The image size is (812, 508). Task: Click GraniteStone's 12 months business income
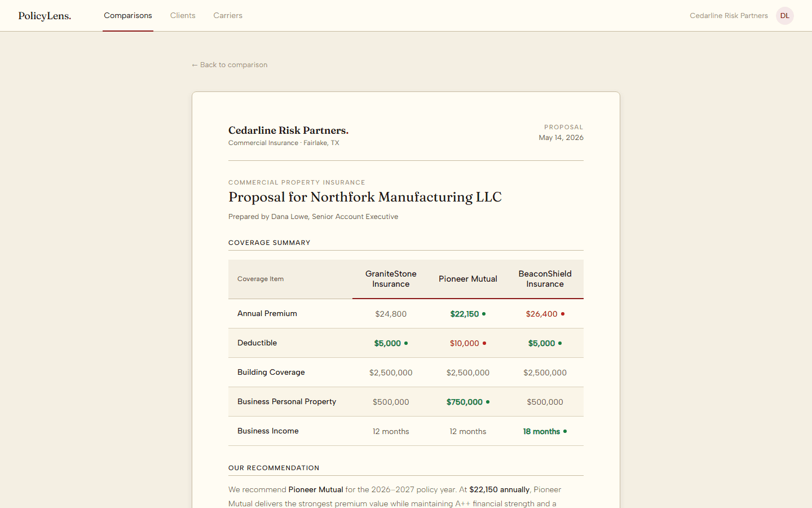click(391, 431)
